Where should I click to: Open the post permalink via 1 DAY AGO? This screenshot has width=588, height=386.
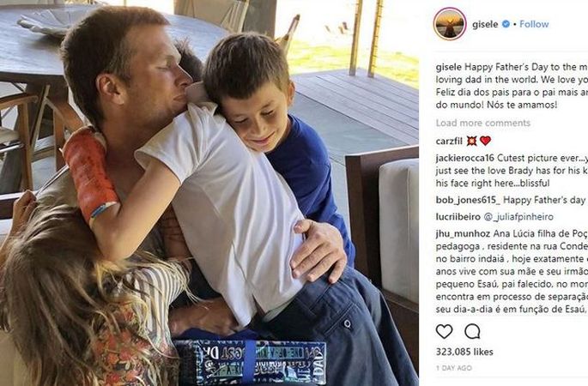click(x=454, y=368)
